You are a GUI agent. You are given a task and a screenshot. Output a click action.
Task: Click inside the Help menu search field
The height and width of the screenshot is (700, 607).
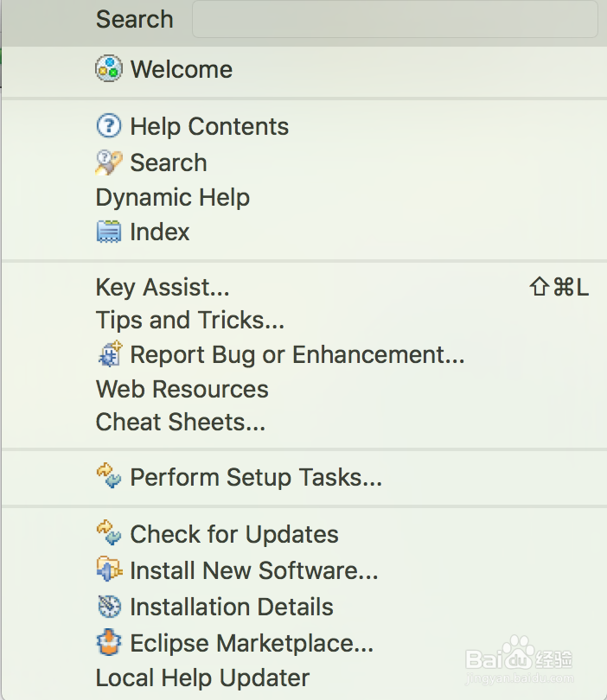[395, 19]
